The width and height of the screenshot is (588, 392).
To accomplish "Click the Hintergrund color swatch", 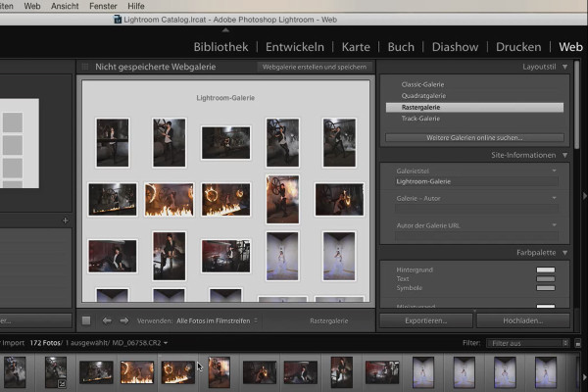I will coord(546,269).
